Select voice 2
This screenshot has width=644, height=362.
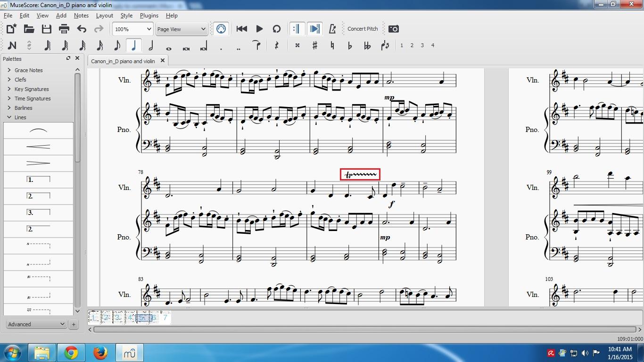pyautogui.click(x=412, y=46)
